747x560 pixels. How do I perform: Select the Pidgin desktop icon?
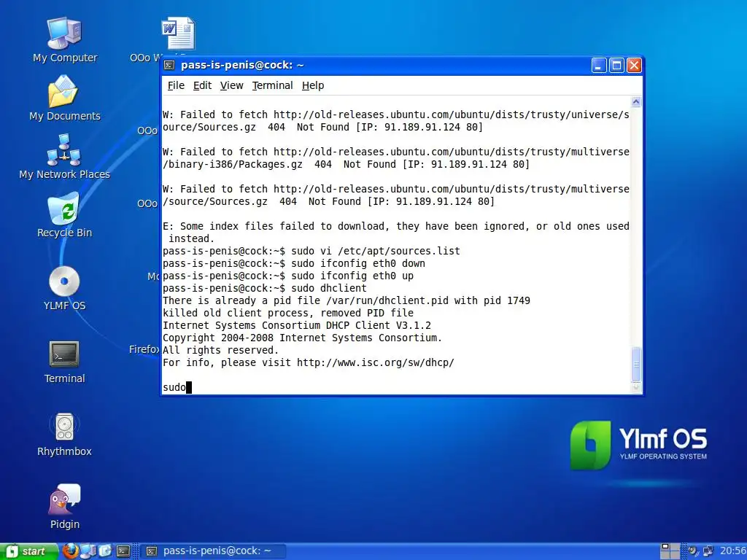point(65,507)
